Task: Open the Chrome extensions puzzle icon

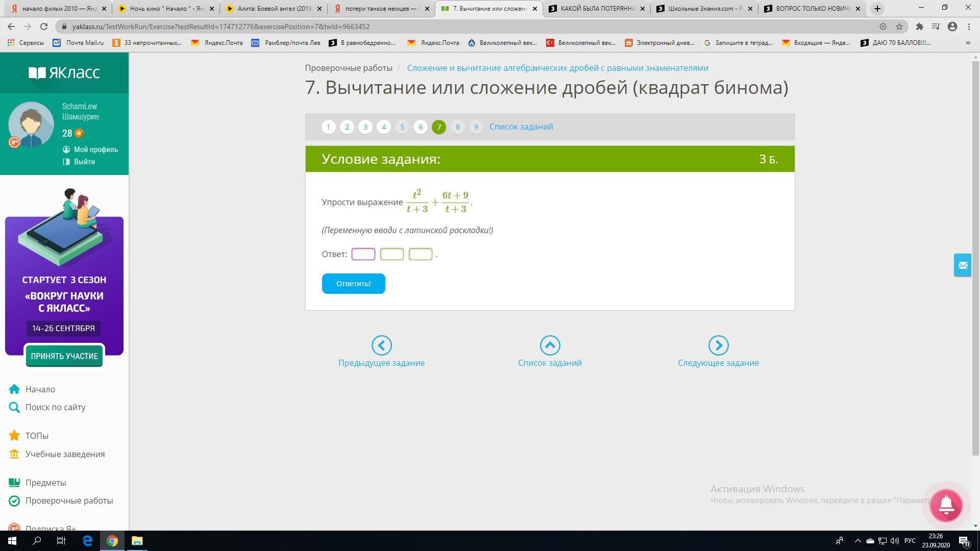Action: 919,27
